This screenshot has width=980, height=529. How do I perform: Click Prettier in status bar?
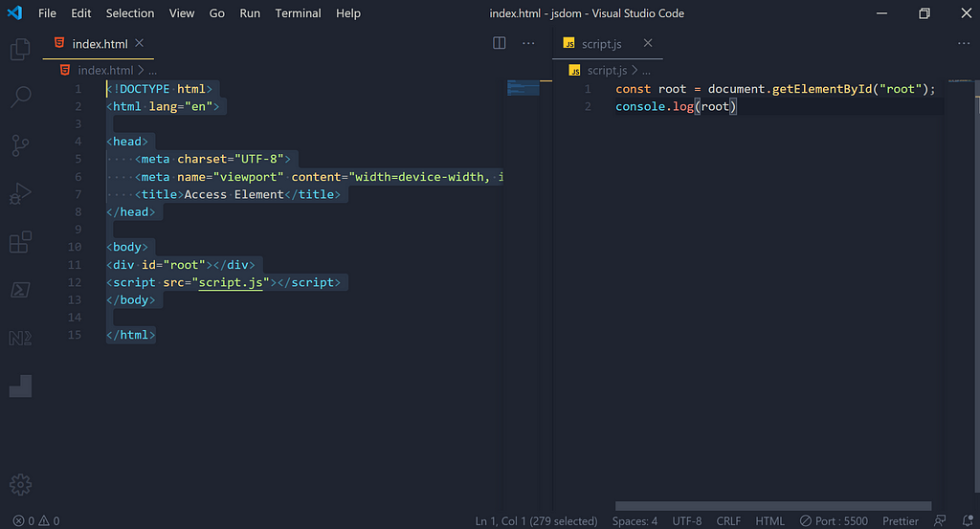coord(900,521)
